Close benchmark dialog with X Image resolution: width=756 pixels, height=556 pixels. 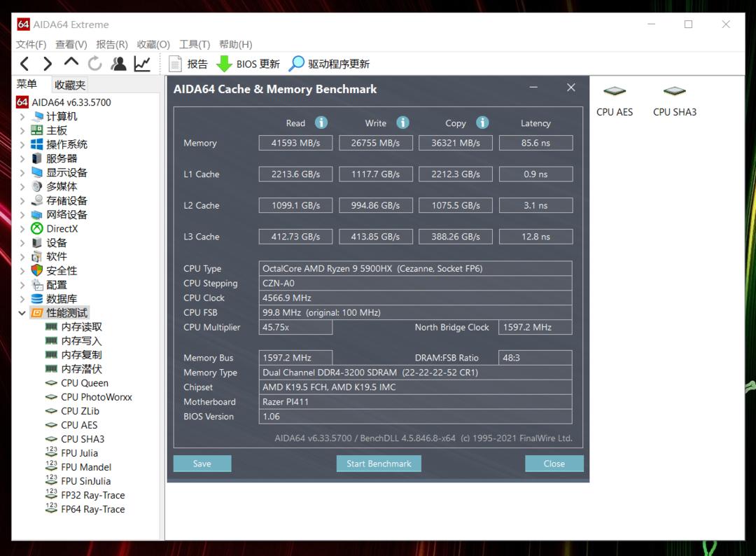(571, 88)
